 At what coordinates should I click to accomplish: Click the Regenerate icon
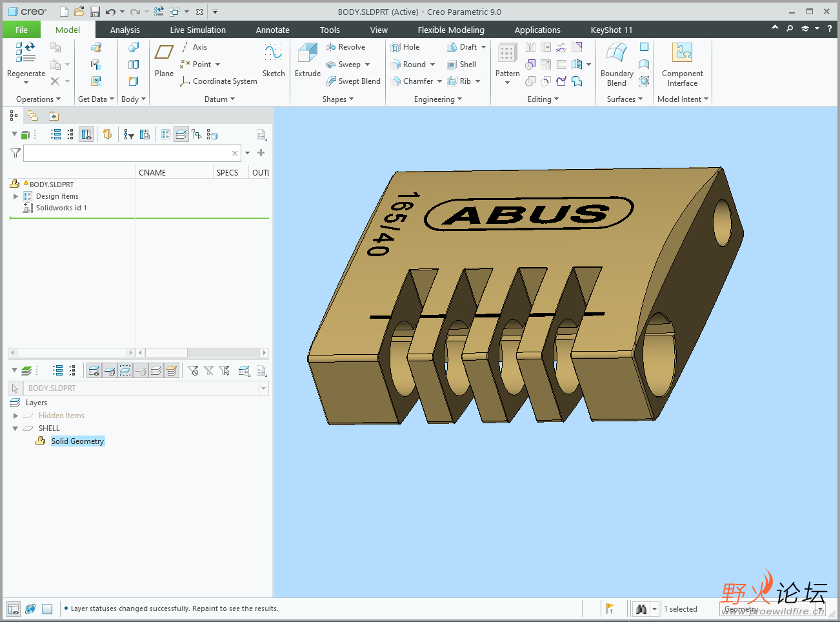(x=26, y=52)
